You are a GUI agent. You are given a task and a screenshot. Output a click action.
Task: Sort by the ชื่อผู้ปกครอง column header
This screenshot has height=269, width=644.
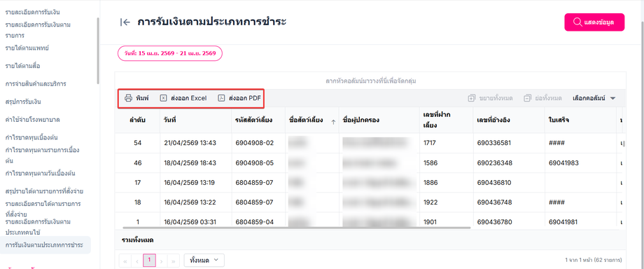pyautogui.click(x=379, y=120)
